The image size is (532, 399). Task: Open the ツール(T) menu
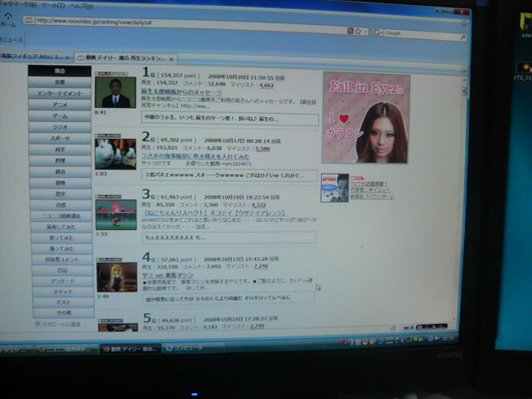coord(53,6)
